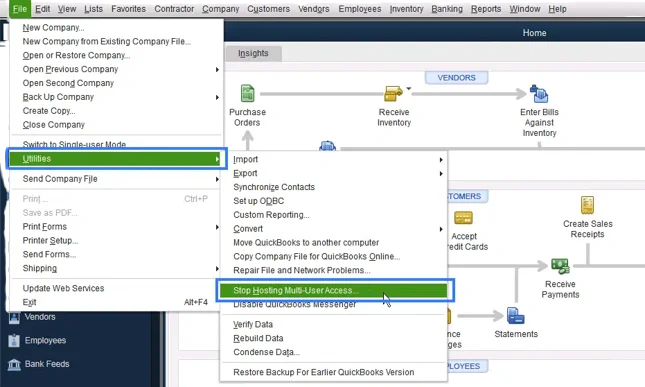Image resolution: width=645 pixels, height=387 pixels.
Task: Open the View menu
Action: [x=67, y=9]
